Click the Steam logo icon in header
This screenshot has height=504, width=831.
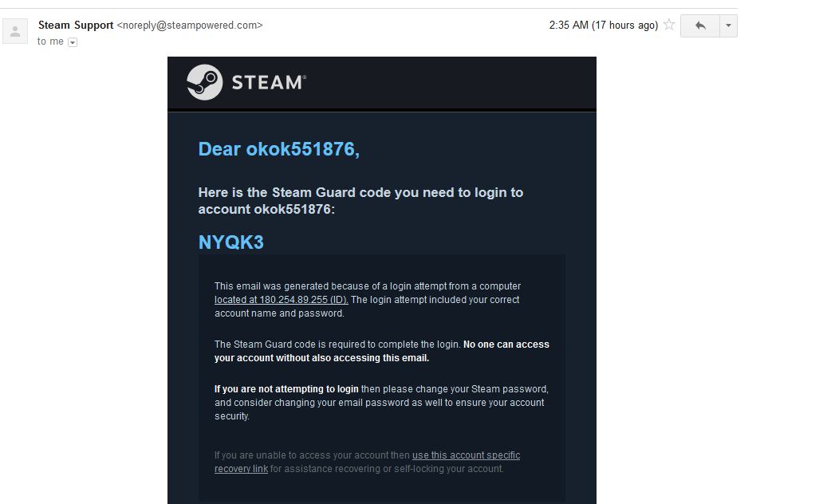pos(205,82)
